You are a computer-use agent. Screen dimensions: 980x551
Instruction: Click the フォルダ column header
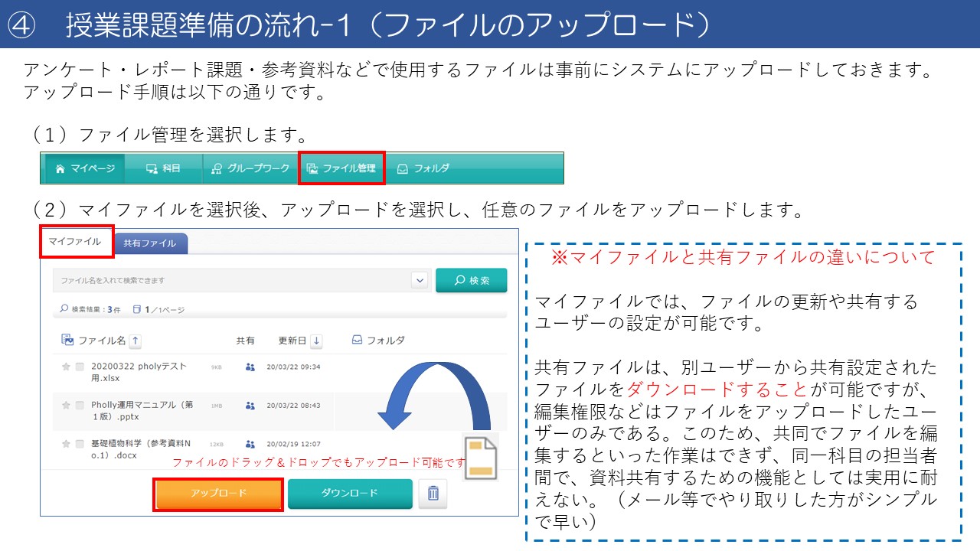click(x=378, y=341)
